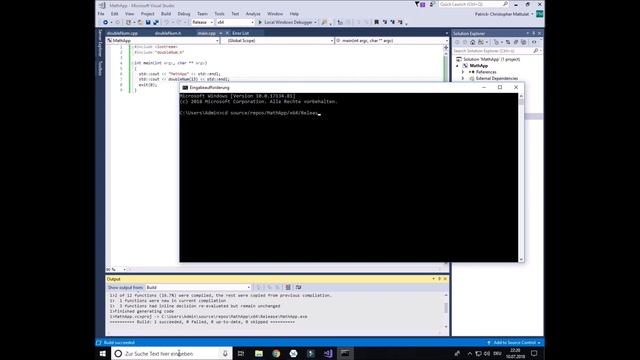Open the Server Explorer side tab

pyautogui.click(x=100, y=43)
